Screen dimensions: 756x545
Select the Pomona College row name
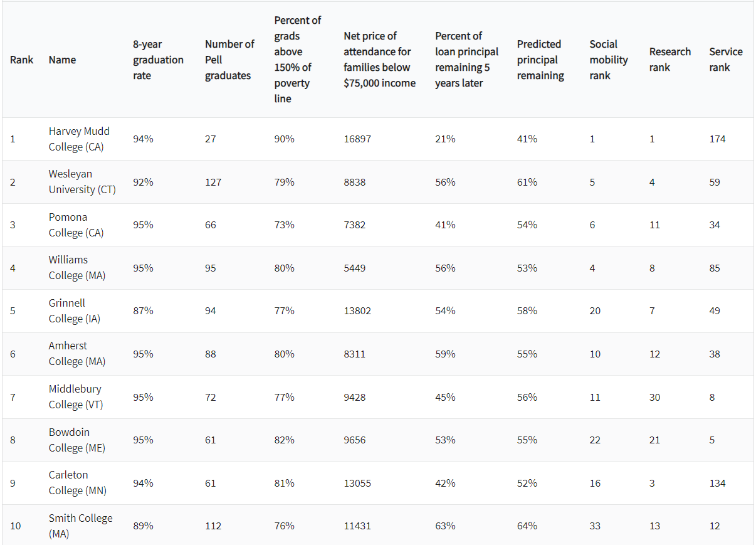pyautogui.click(x=76, y=225)
